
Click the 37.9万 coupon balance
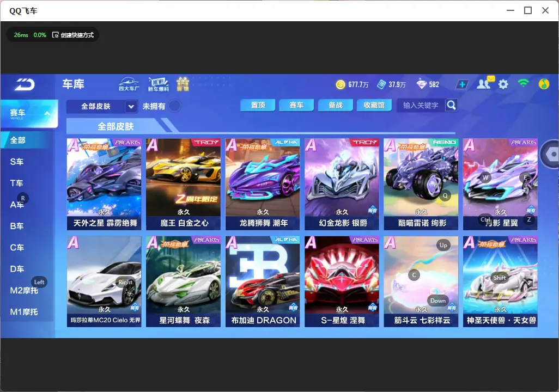click(x=397, y=84)
